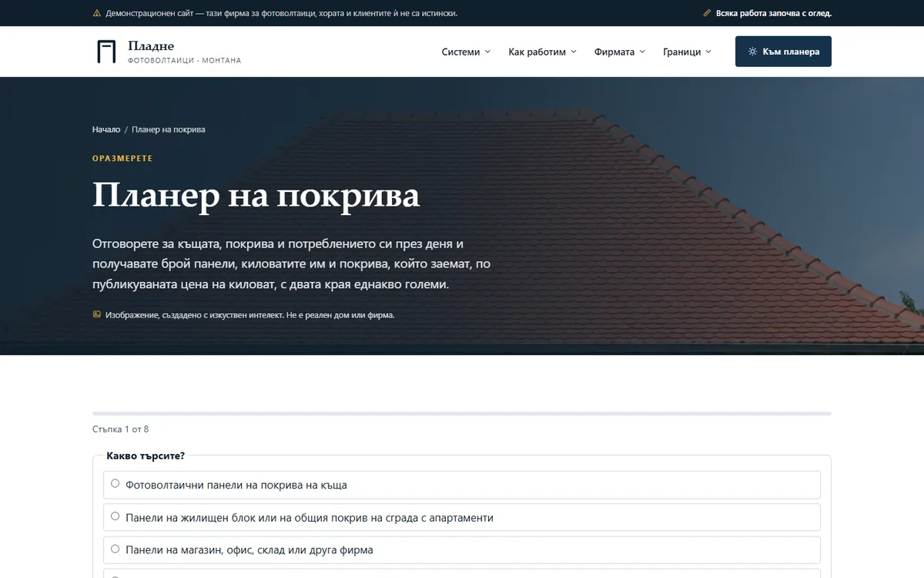The width and height of the screenshot is (924, 578).
Task: Click the 'Планер на покрива' heading
Action: (x=256, y=195)
